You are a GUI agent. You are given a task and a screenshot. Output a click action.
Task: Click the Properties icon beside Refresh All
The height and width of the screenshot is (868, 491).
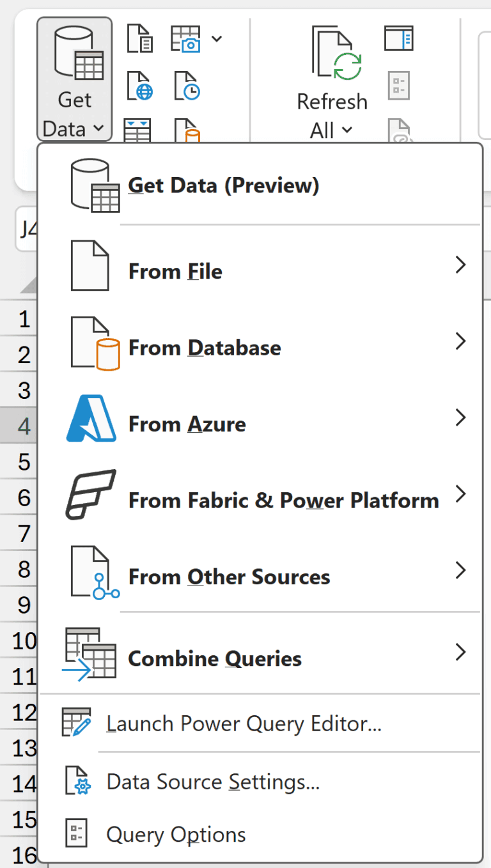399,85
